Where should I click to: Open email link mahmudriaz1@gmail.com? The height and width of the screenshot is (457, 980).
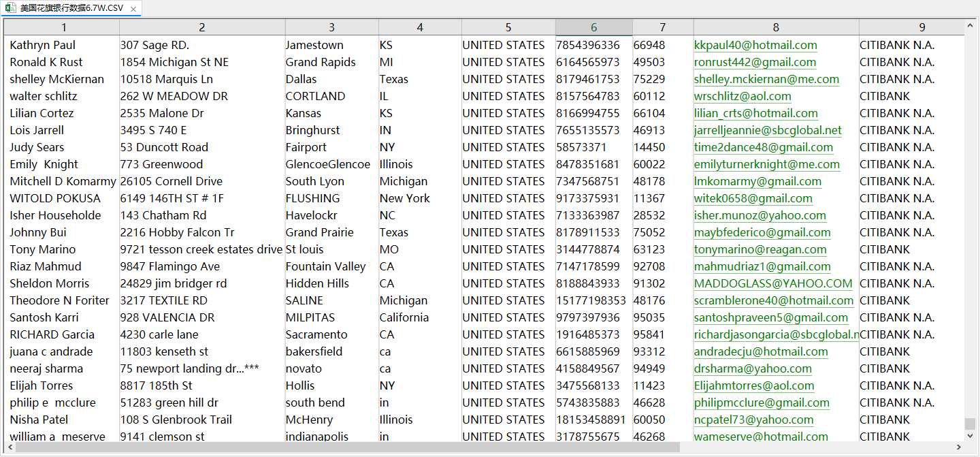762,266
